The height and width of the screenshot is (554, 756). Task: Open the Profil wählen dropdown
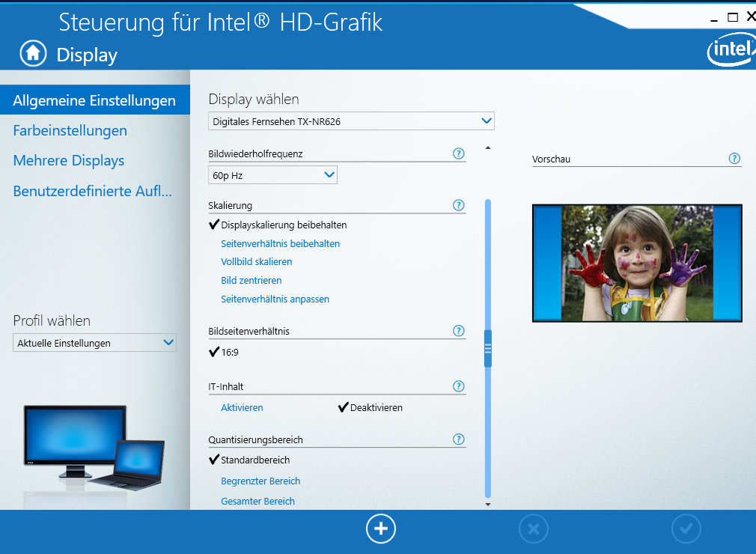(x=94, y=343)
